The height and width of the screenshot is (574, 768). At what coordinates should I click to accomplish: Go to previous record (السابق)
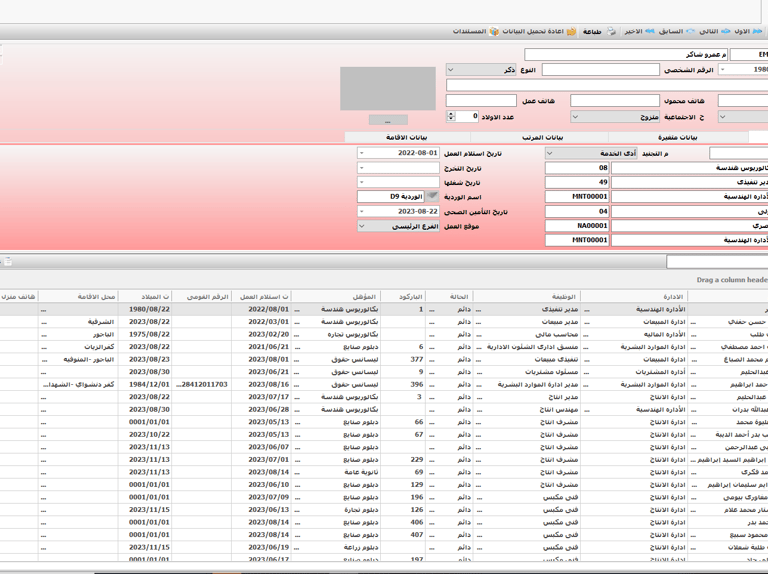[676, 31]
